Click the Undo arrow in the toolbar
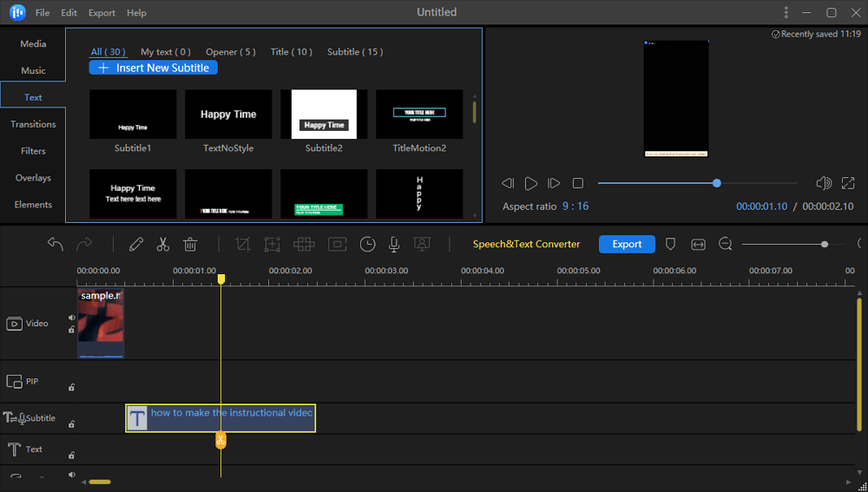Image resolution: width=868 pixels, height=492 pixels. pos(56,245)
